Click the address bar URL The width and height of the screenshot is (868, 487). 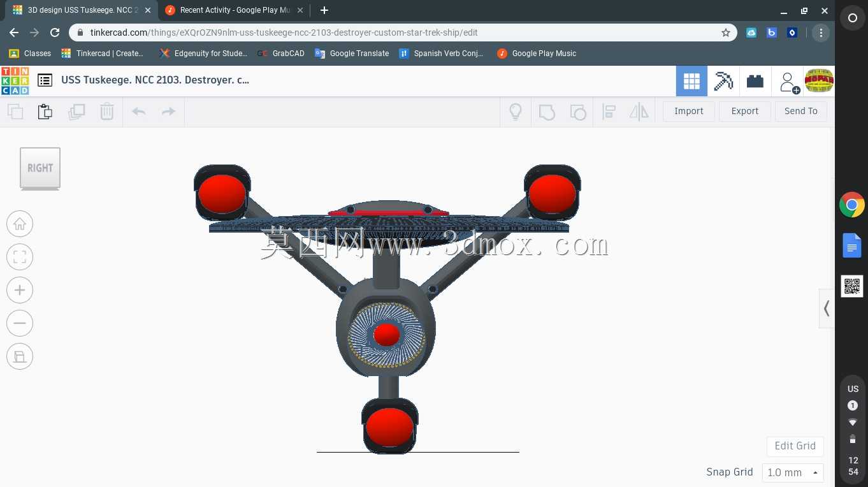(284, 33)
